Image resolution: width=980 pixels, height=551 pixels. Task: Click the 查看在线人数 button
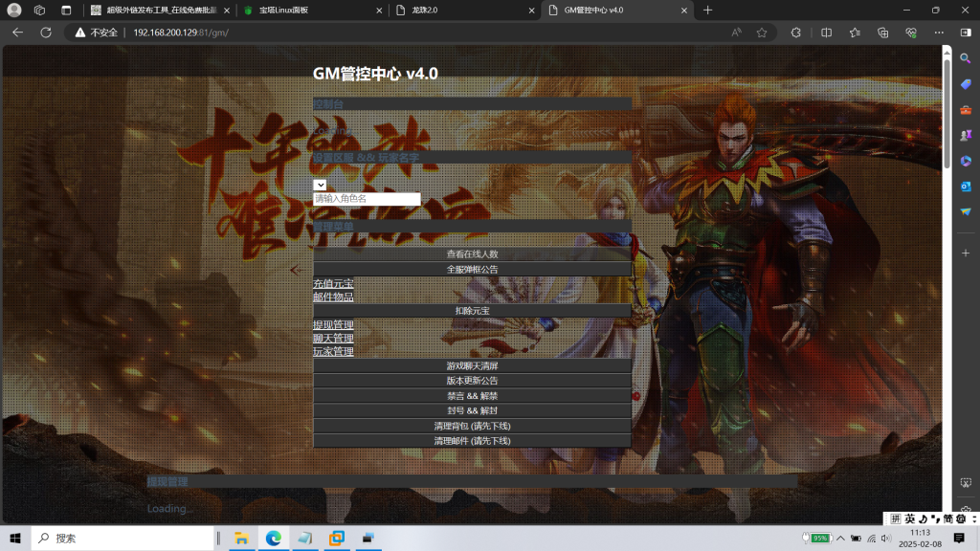click(472, 254)
